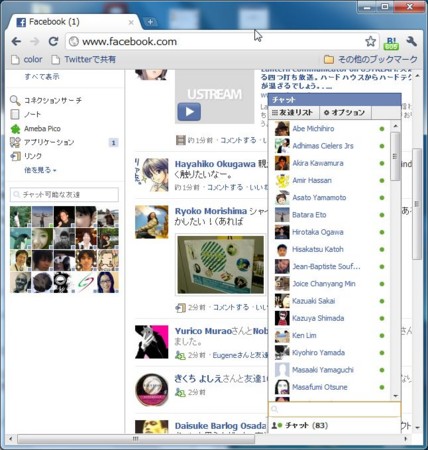428x450 pixels.
Task: Open Daisuke Barlog Osada's profile
Action: 220,426
